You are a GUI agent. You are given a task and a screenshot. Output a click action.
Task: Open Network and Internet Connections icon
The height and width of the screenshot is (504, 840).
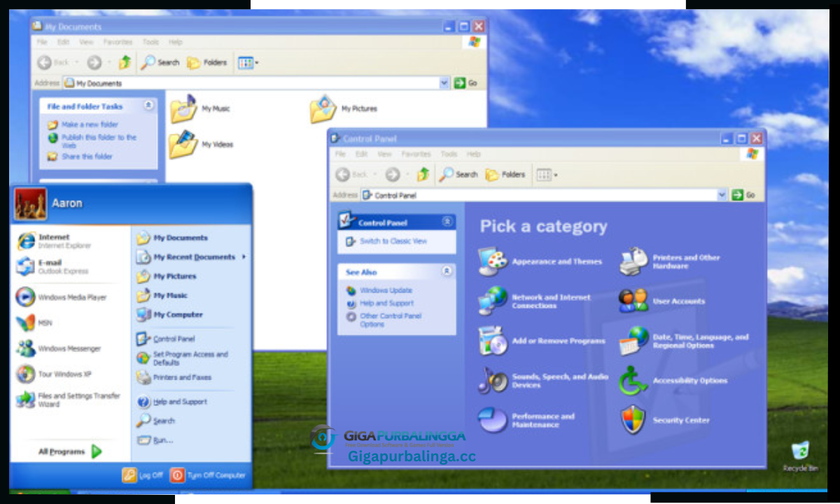coord(493,301)
